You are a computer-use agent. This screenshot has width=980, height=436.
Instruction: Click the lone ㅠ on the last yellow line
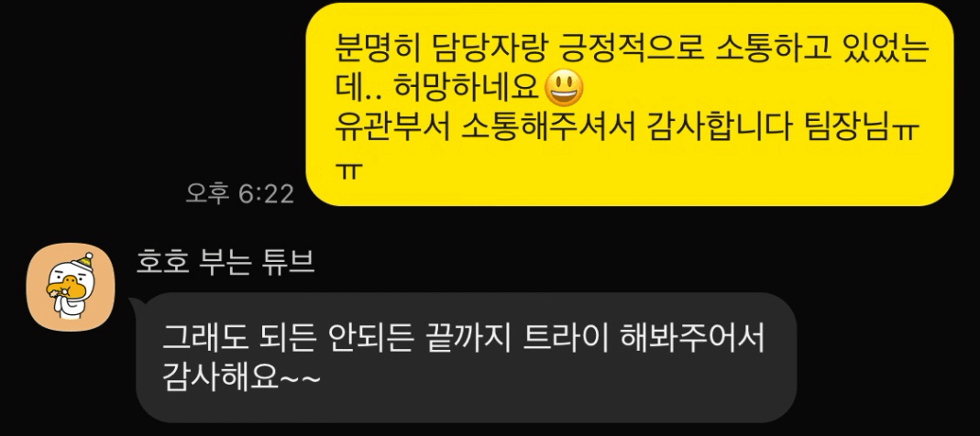[x=350, y=169]
